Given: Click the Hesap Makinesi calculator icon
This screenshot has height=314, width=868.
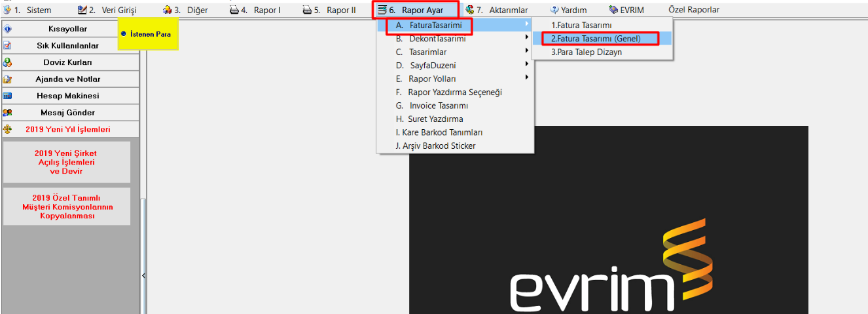Looking at the screenshot, I should (8, 96).
